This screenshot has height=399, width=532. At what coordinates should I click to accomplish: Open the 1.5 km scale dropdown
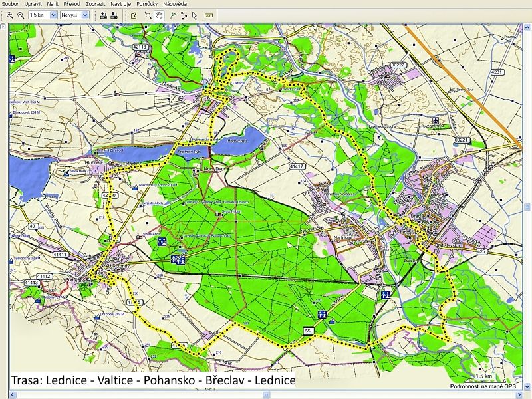pyautogui.click(x=42, y=15)
